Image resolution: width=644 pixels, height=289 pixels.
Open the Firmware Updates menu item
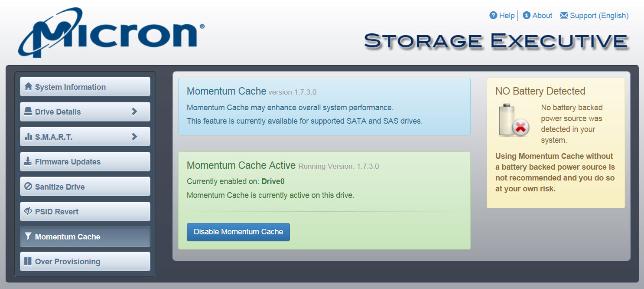point(85,161)
